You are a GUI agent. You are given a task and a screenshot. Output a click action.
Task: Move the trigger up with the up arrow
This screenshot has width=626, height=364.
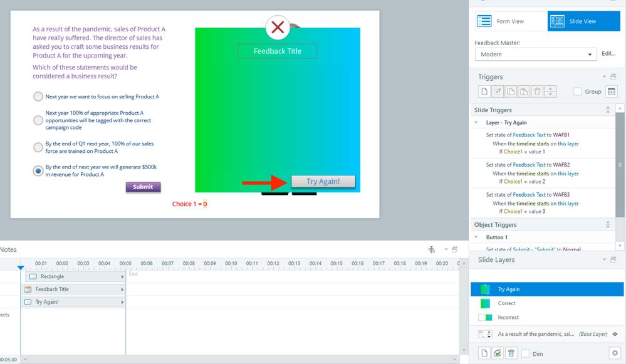(550, 88)
